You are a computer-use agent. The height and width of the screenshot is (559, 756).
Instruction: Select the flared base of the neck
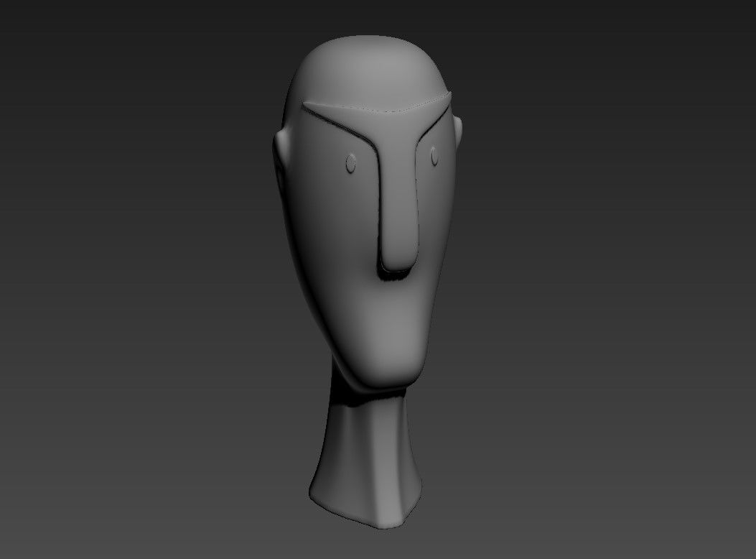point(365,503)
